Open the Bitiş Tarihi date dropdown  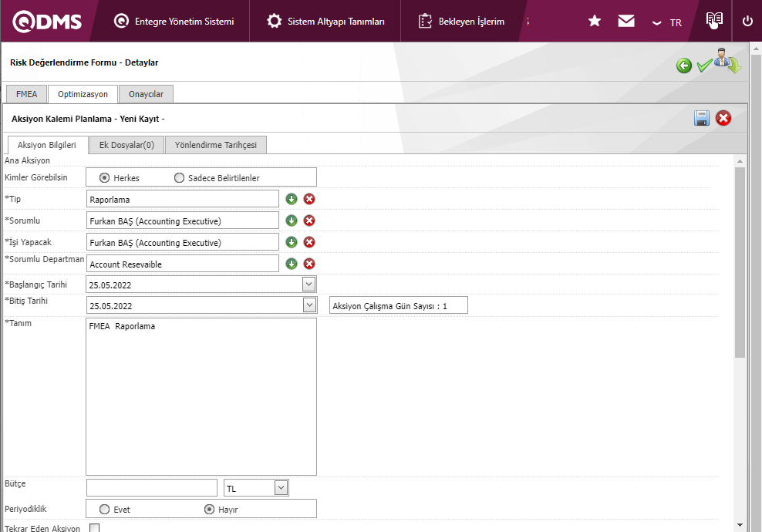click(309, 305)
